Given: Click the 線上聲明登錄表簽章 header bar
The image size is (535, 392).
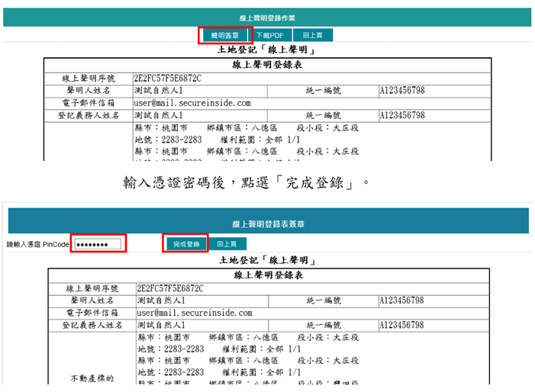Looking at the screenshot, I should tap(267, 224).
